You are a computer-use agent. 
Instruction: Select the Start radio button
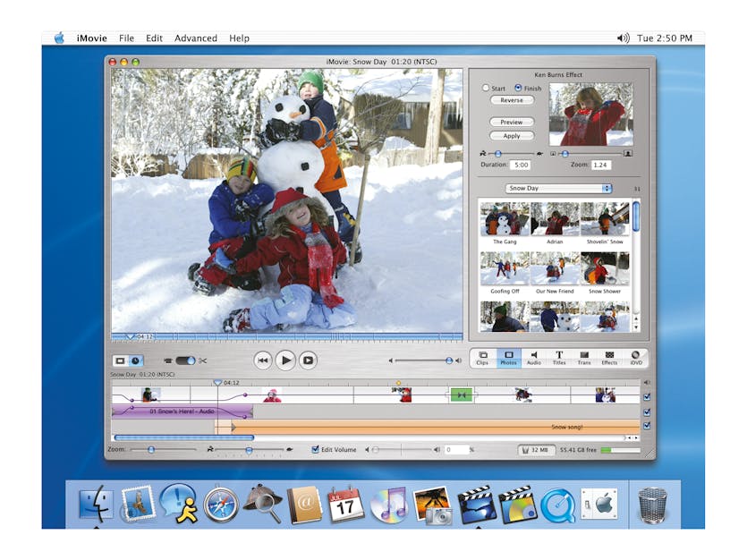tap(486, 89)
